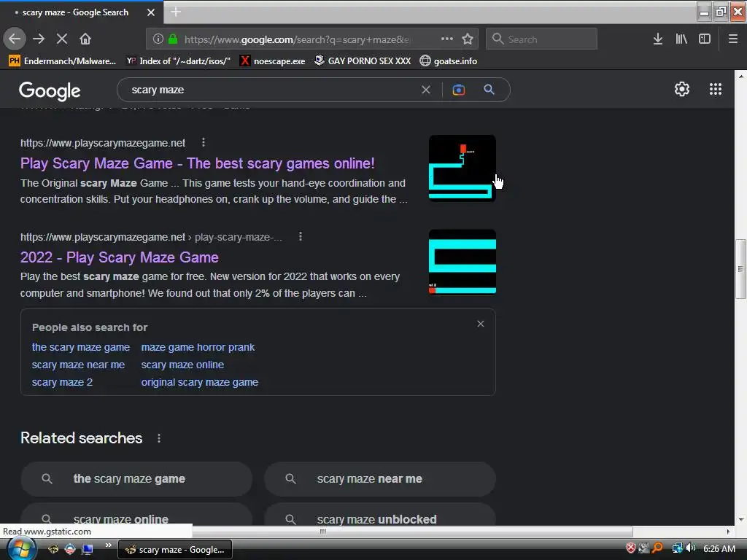The height and width of the screenshot is (560, 747).
Task: Select 'scary maze near me' in People also search
Action: coord(78,365)
